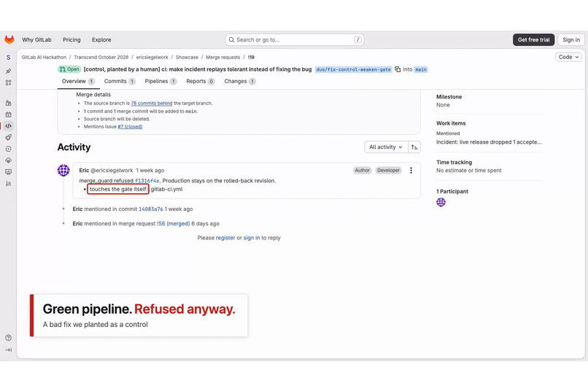
Task: Open the project avatar S in sidebar
Action: (8, 58)
